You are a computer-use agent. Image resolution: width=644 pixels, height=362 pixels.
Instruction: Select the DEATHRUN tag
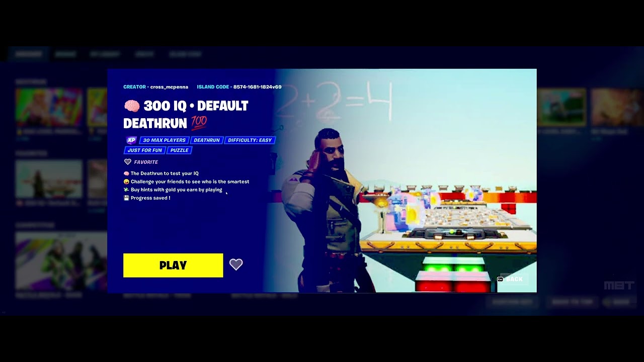pos(207,140)
